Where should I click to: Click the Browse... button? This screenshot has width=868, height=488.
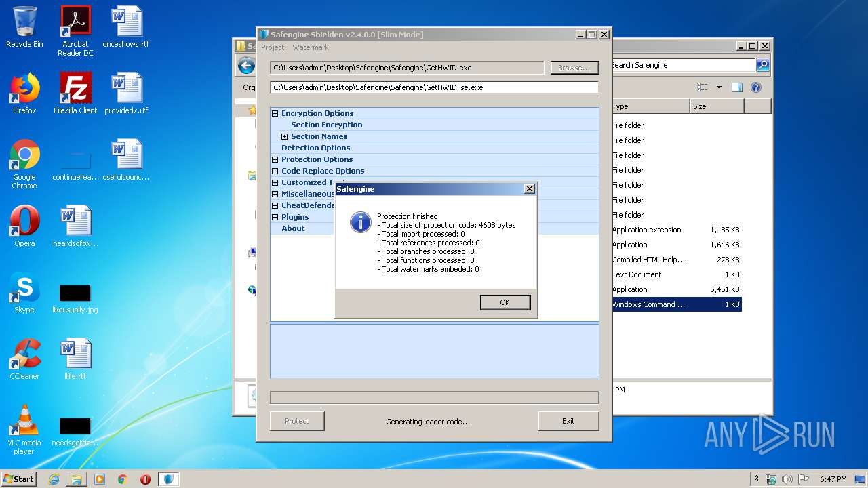(x=574, y=68)
